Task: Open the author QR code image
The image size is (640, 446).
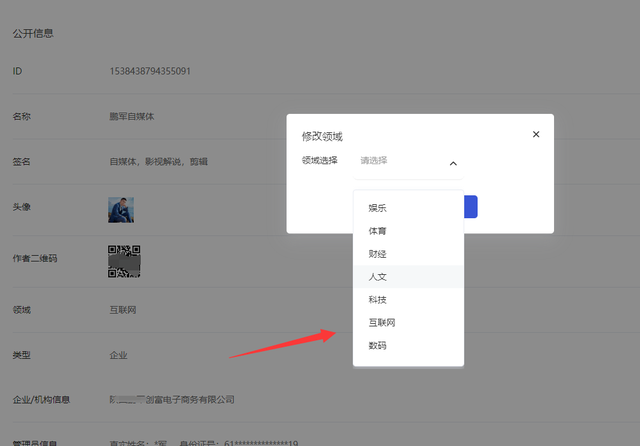Action: pyautogui.click(x=124, y=260)
